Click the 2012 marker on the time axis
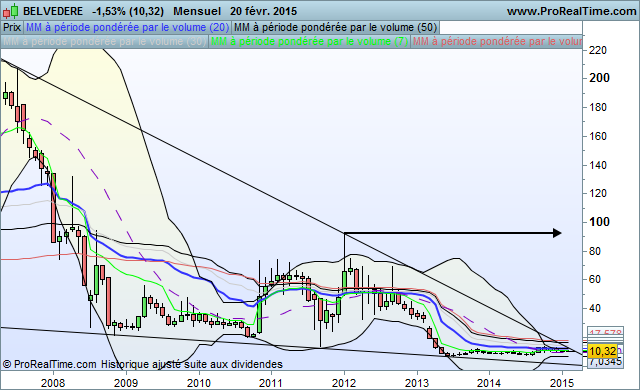 click(344, 383)
